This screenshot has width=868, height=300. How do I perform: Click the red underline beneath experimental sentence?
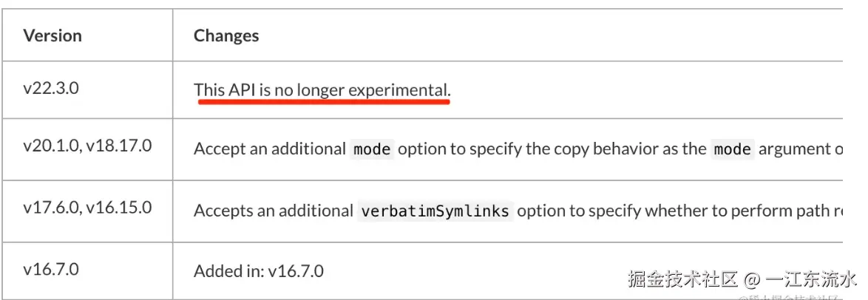pos(323,103)
